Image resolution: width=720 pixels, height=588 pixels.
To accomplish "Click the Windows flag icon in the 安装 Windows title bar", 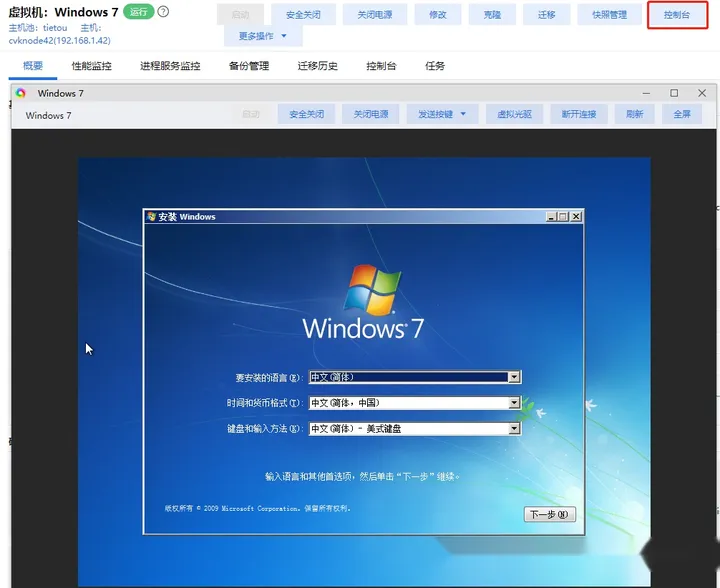I will (151, 216).
